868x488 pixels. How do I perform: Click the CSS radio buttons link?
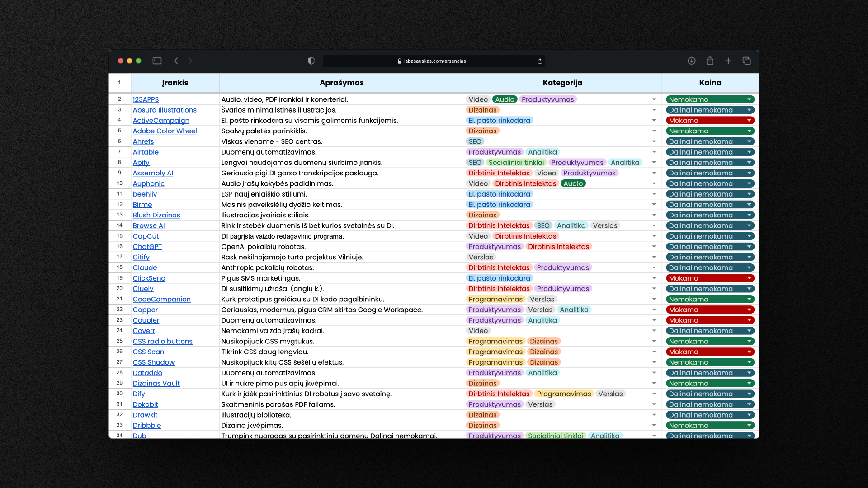click(162, 342)
